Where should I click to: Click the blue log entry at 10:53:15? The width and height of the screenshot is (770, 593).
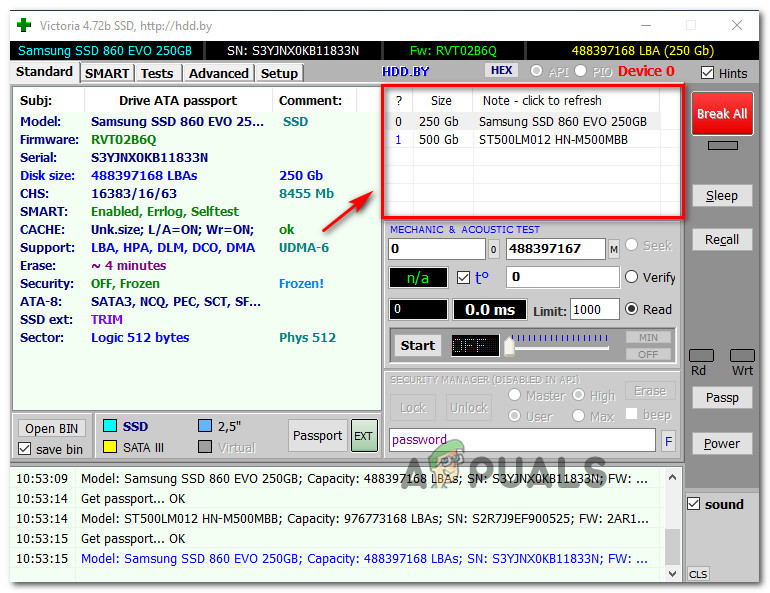339,559
